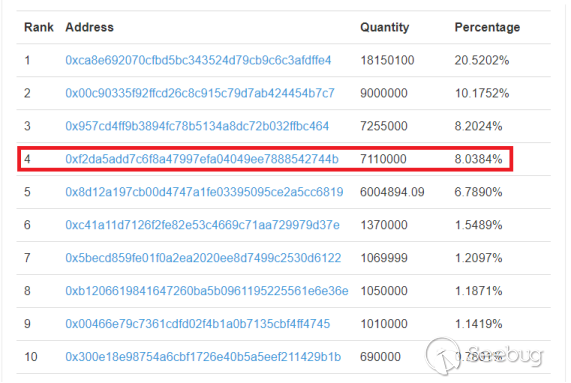Click the quantity 6004894.09 cell
The height and width of the screenshot is (383, 571).
click(x=392, y=192)
